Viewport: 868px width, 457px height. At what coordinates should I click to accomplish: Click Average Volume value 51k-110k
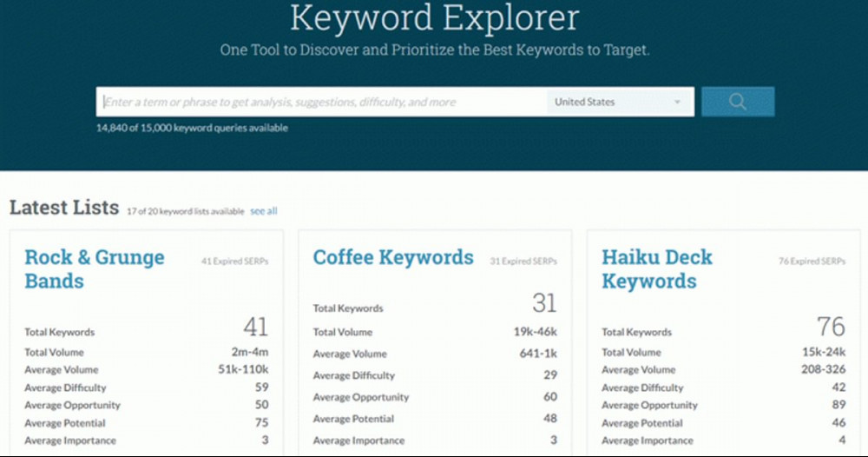coord(243,369)
